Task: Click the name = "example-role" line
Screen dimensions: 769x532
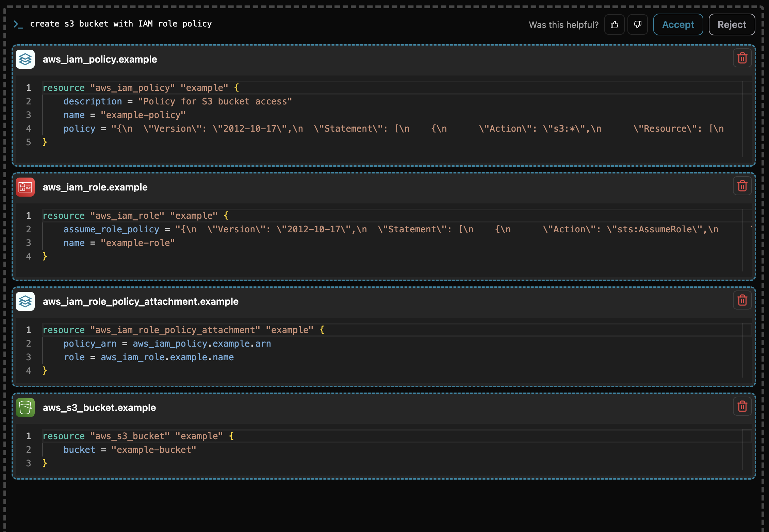Action: pyautogui.click(x=119, y=243)
